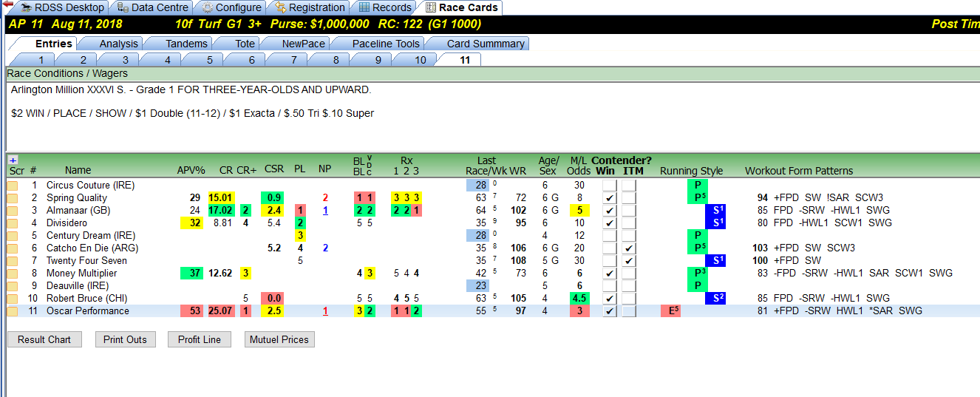
Task: Uncheck Win contender for Almanaar (GB)
Action: point(609,211)
